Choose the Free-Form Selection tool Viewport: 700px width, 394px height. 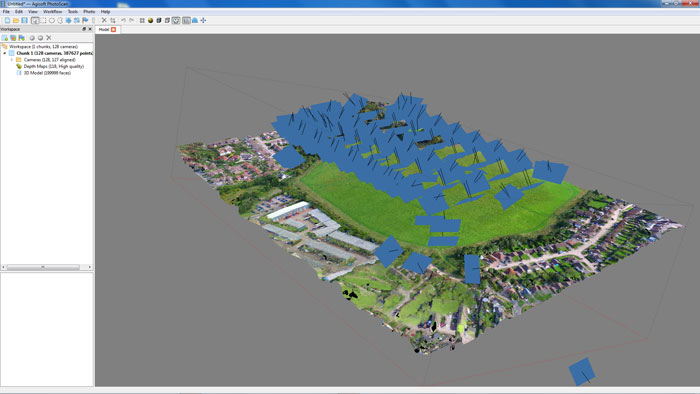tap(60, 21)
